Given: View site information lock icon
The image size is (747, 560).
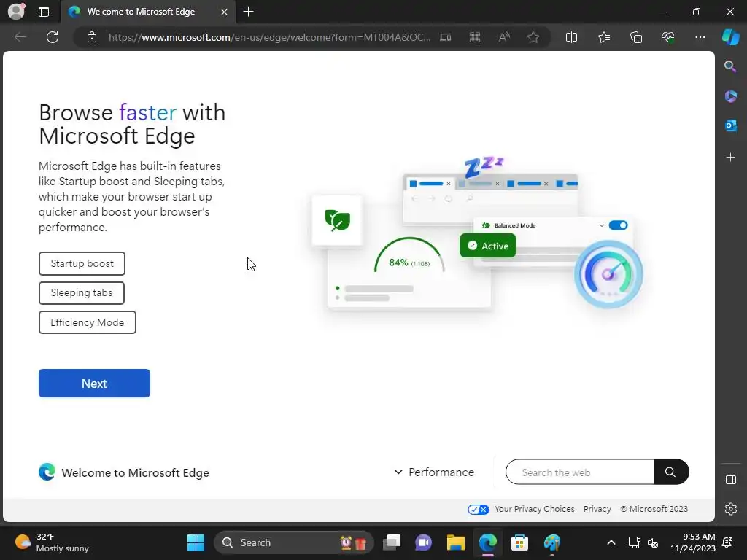Looking at the screenshot, I should 92,37.
